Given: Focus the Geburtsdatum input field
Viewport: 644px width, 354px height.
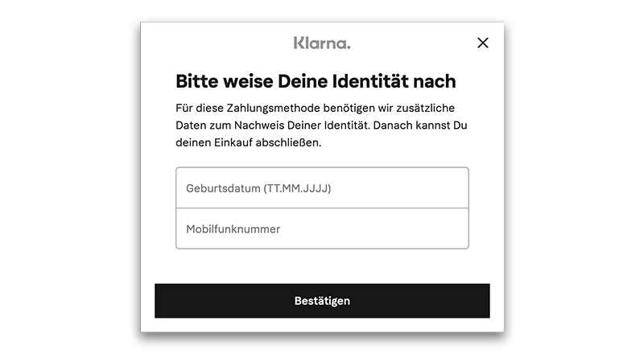Looking at the screenshot, I should point(322,188).
